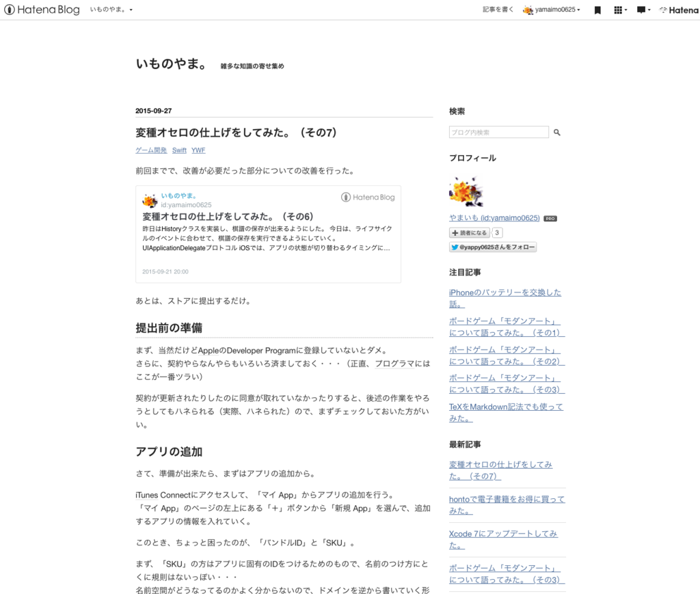Open the Hatena services grid menu
Viewport: 700px width, 594px height.
tap(618, 10)
